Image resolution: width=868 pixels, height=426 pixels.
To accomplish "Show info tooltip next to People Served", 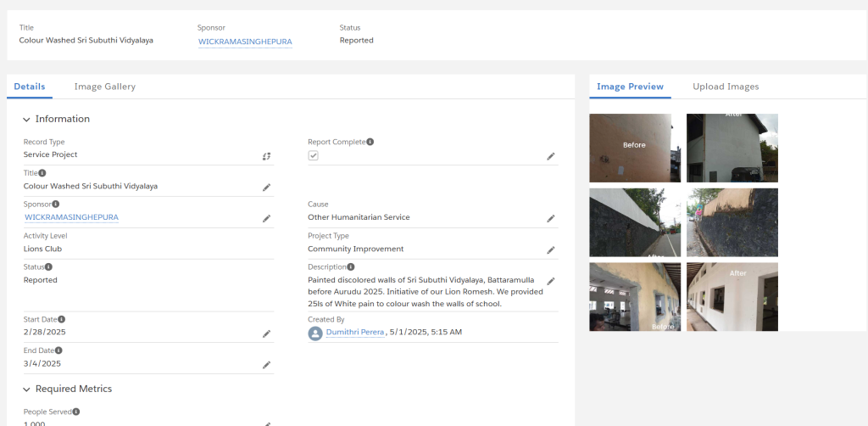I will [x=76, y=412].
